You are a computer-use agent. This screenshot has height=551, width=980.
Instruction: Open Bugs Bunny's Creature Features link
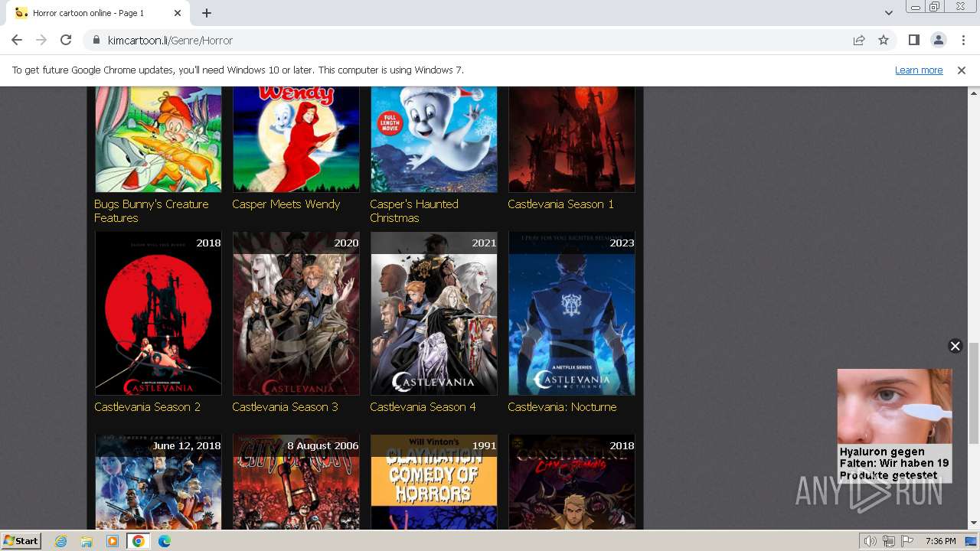(x=152, y=210)
